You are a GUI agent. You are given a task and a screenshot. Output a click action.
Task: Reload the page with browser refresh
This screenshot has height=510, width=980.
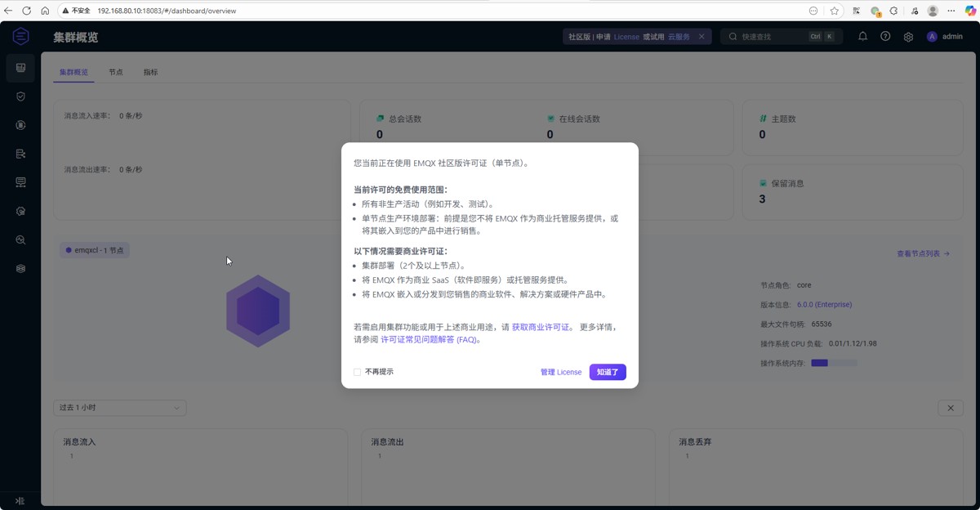pyautogui.click(x=26, y=11)
